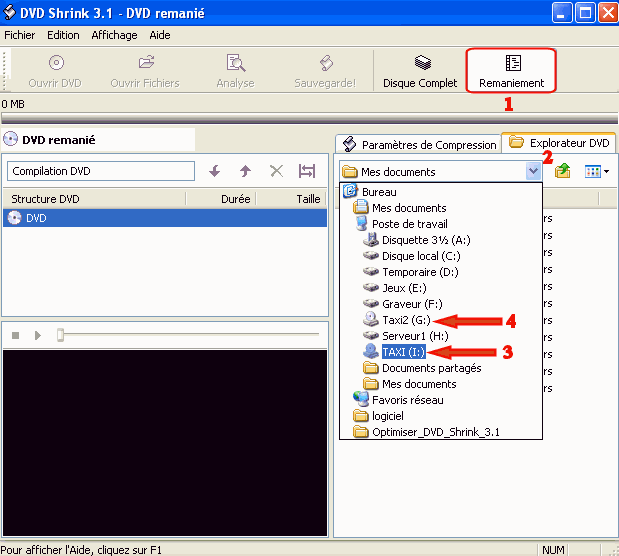The image size is (619, 556).
Task: Select Mes documents under Poste de travail
Action: [x=419, y=384]
